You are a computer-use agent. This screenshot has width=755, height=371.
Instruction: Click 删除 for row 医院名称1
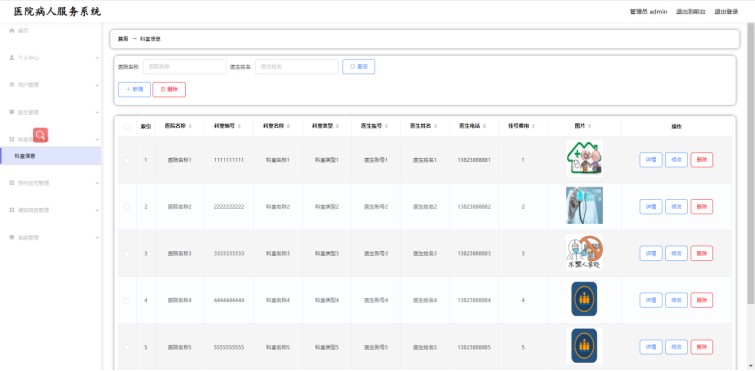(702, 160)
